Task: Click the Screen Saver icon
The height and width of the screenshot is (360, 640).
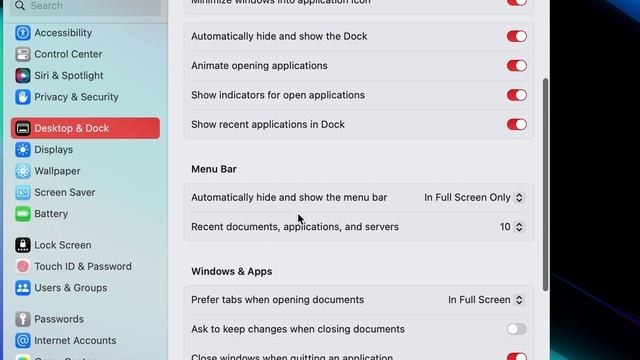Action: point(23,192)
